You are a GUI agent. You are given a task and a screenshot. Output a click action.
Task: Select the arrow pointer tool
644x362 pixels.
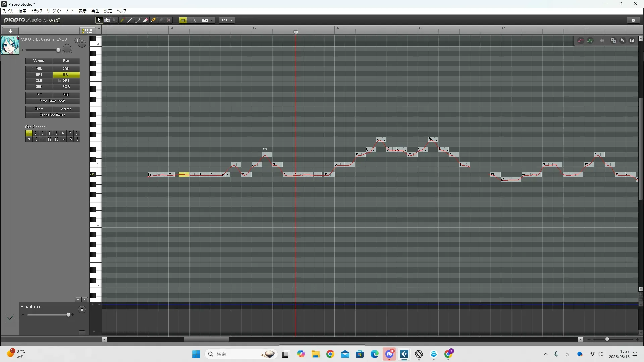(x=99, y=20)
